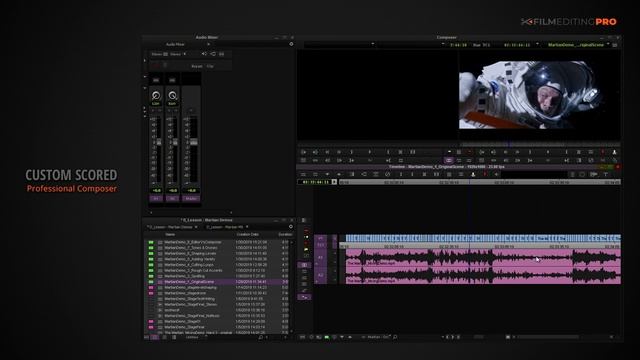Switch bin to text view icon
This screenshot has height=360, width=640.
(155, 338)
